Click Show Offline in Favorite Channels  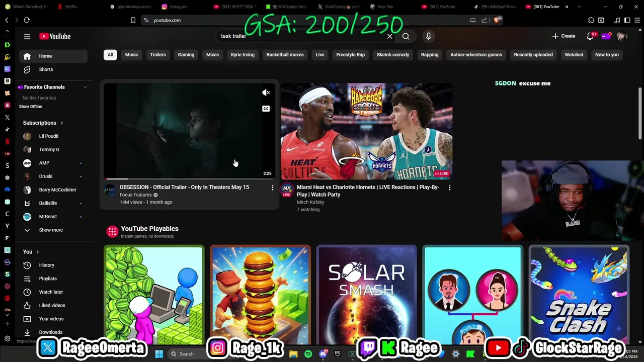tap(31, 107)
